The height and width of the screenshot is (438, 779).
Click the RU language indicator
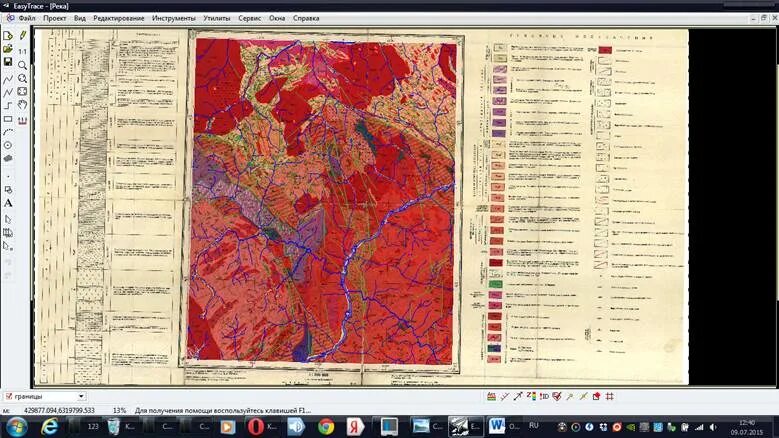click(x=534, y=426)
